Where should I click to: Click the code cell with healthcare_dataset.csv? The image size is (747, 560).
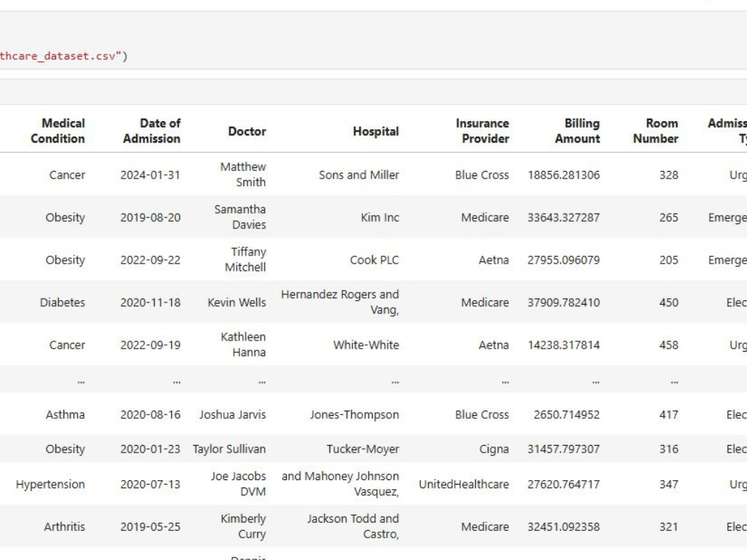click(x=373, y=40)
